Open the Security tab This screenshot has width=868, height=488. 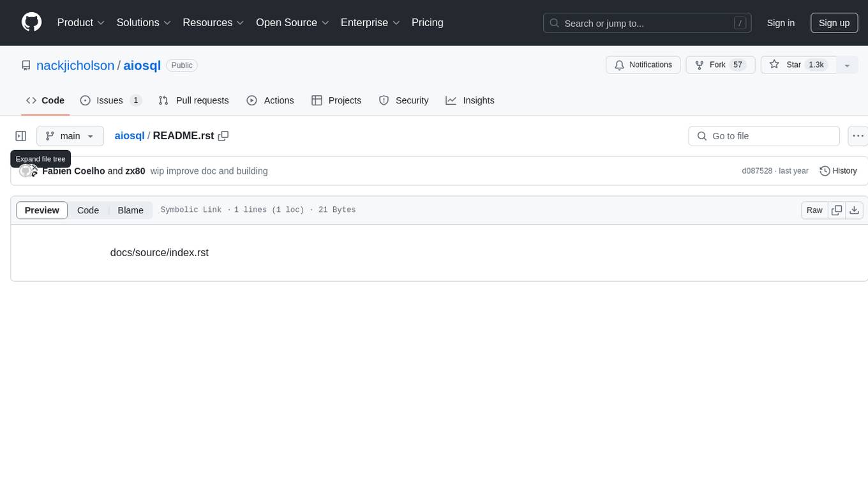(x=403, y=100)
